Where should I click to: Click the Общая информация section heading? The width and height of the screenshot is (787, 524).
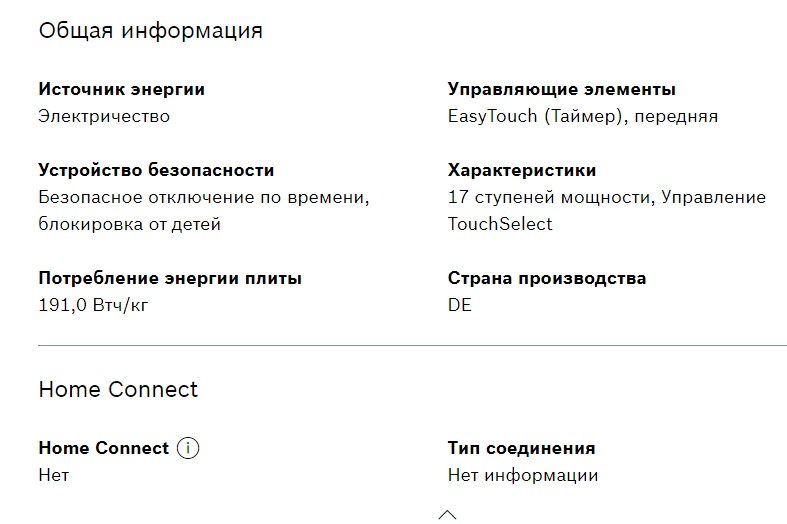[x=150, y=30]
